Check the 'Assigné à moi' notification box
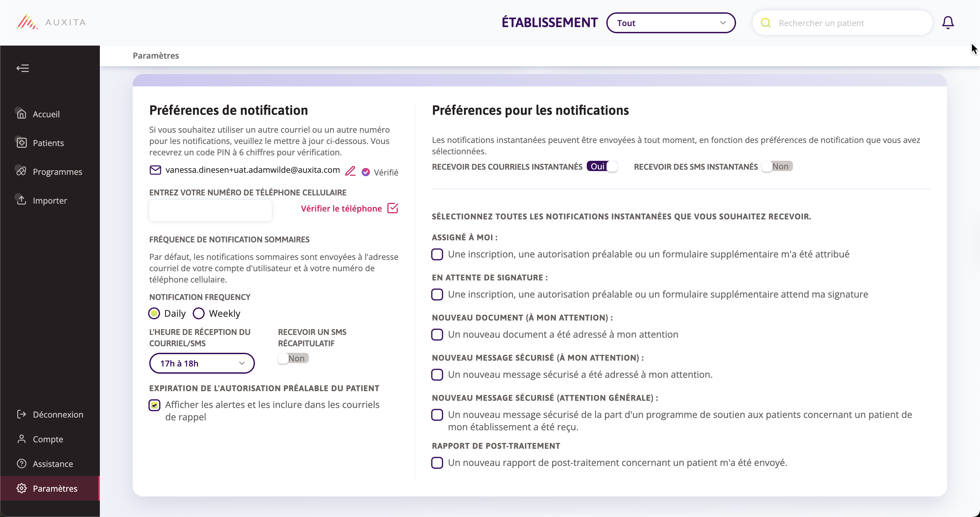Image resolution: width=980 pixels, height=517 pixels. (x=437, y=254)
